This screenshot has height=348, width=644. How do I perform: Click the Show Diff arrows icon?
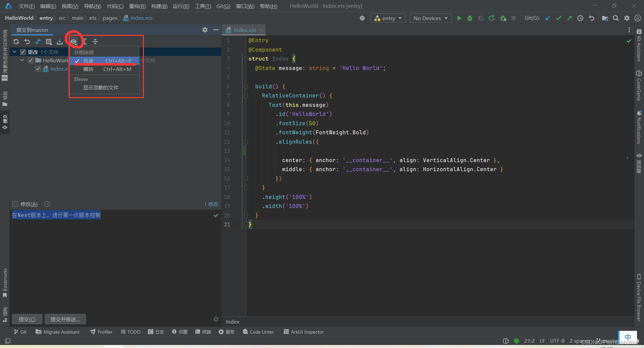pyautogui.click(x=38, y=42)
